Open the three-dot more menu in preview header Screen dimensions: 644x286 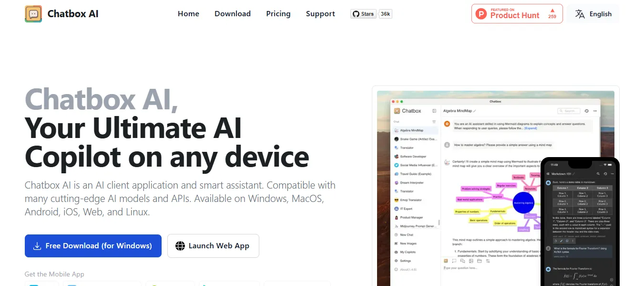595,111
